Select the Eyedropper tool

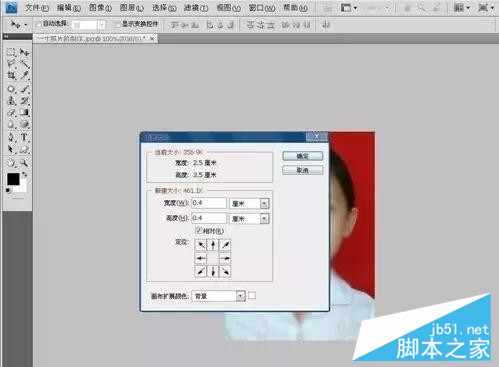pos(24,75)
